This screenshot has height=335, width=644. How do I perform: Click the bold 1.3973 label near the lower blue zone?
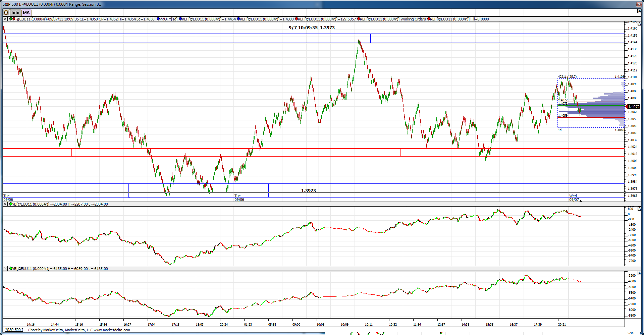tap(309, 190)
